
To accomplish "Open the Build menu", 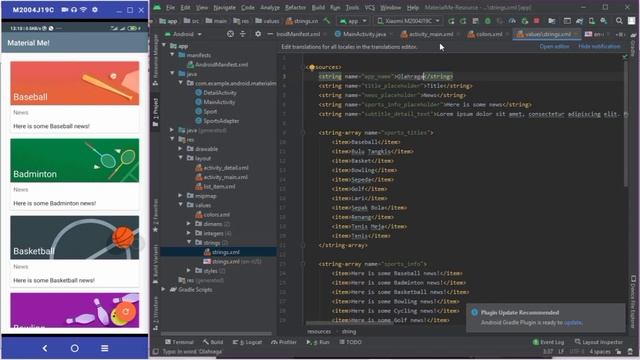I will point(318,7).
